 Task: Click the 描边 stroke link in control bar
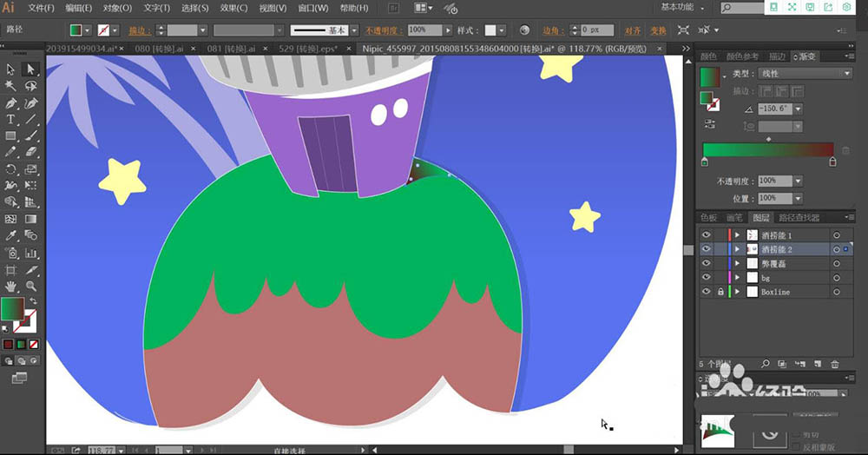(x=138, y=30)
